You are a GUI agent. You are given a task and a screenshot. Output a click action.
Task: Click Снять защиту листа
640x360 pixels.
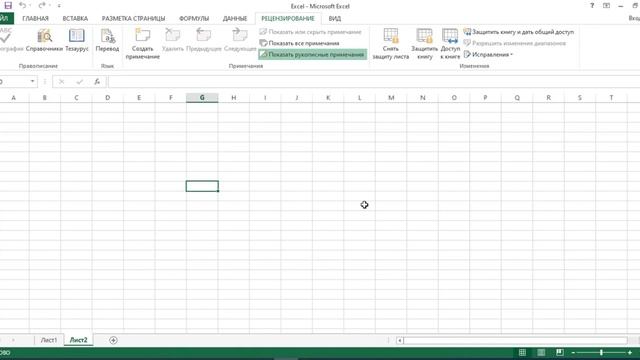pos(391,44)
